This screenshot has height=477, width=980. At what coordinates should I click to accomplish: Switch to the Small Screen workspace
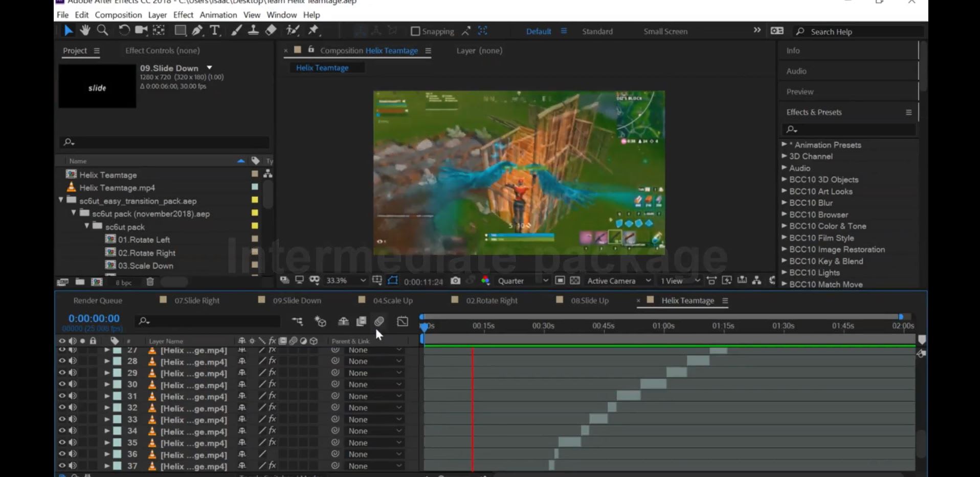point(665,31)
